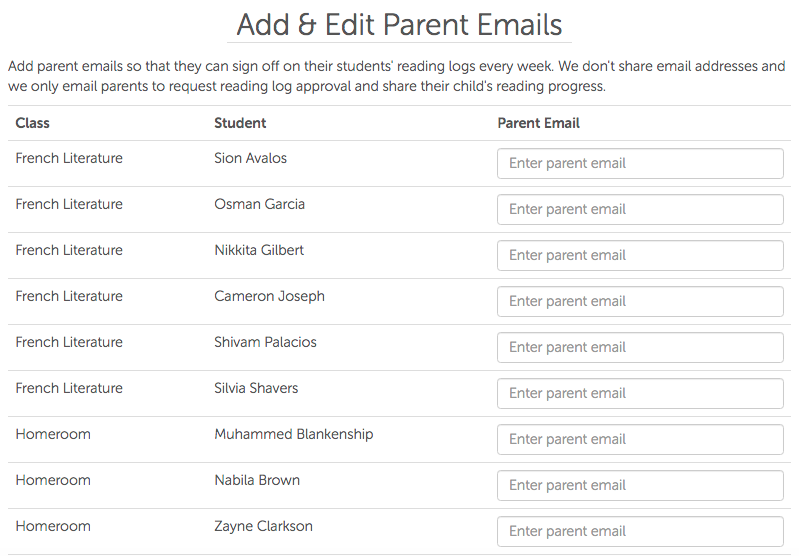Select Osman Garcia's parent email input
This screenshot has width=799, height=556.
click(x=640, y=209)
